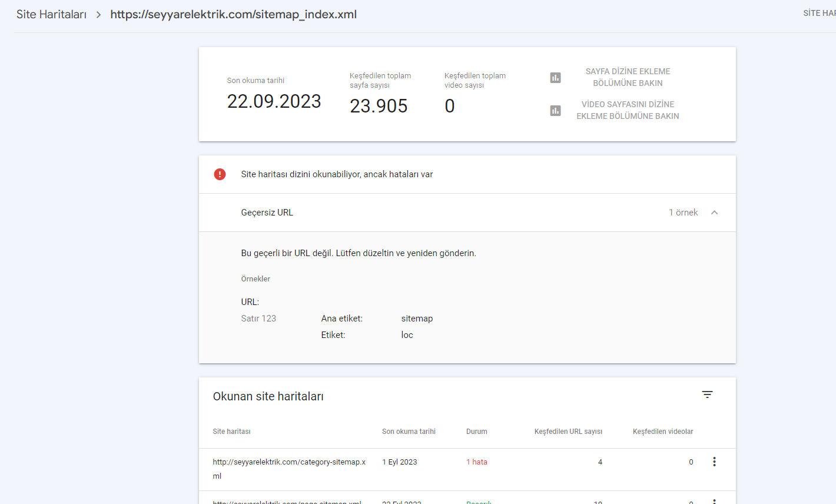The height and width of the screenshot is (504, 836).
Task: Sort by Son okuma tarihi column header
Action: pyautogui.click(x=409, y=432)
